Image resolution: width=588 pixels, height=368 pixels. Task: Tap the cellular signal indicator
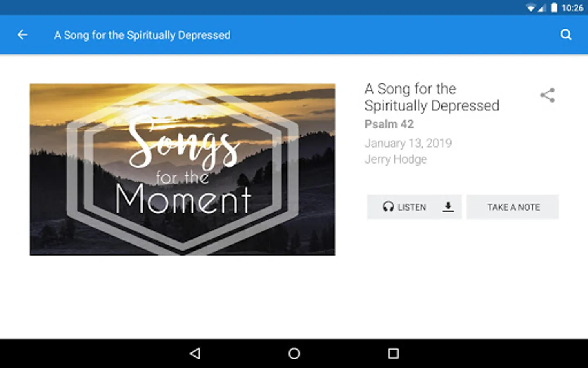click(x=542, y=8)
